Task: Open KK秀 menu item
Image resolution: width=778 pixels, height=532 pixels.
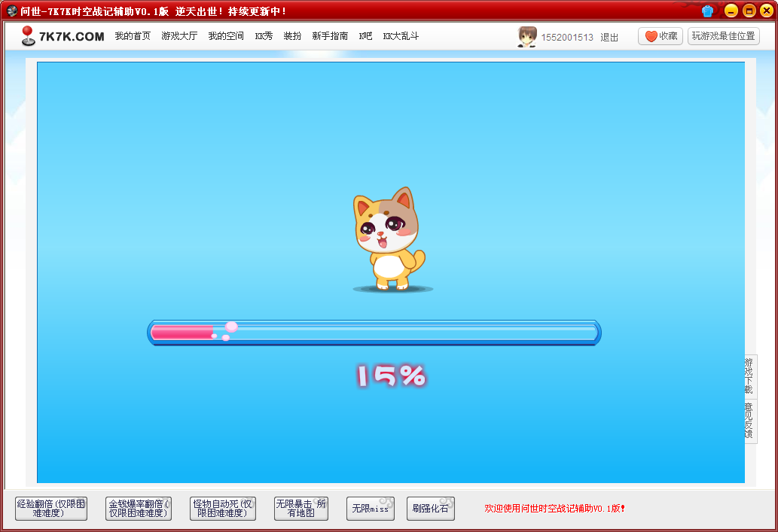Action: 264,36
